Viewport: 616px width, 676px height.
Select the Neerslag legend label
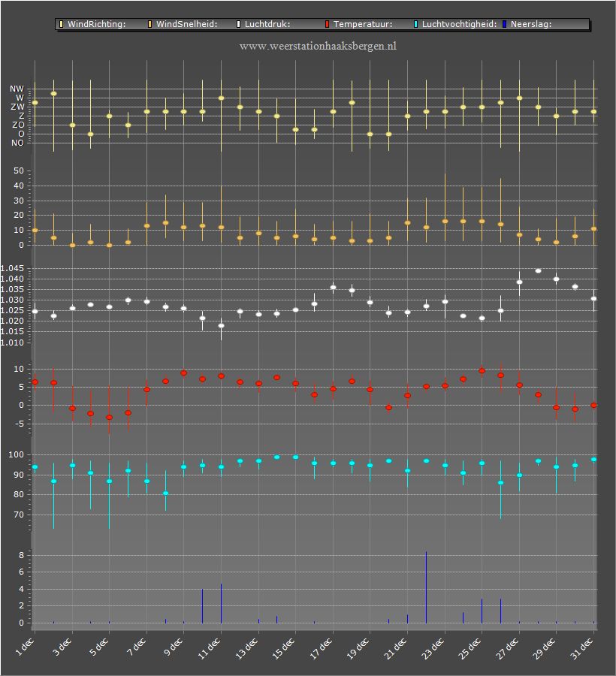[531, 24]
